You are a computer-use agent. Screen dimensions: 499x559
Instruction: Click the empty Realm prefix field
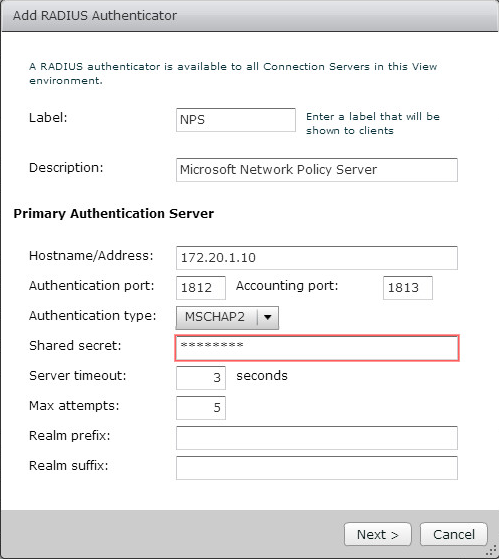pyautogui.click(x=317, y=437)
